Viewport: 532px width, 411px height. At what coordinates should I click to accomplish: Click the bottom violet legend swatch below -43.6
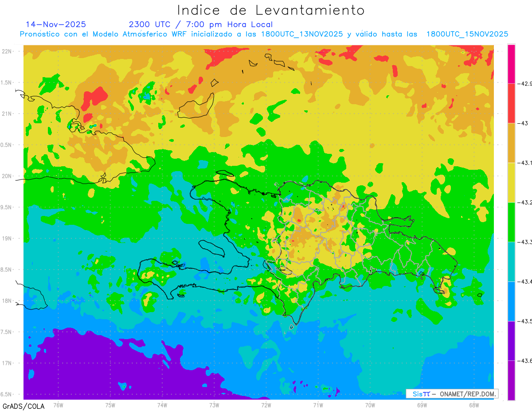[x=511, y=380]
